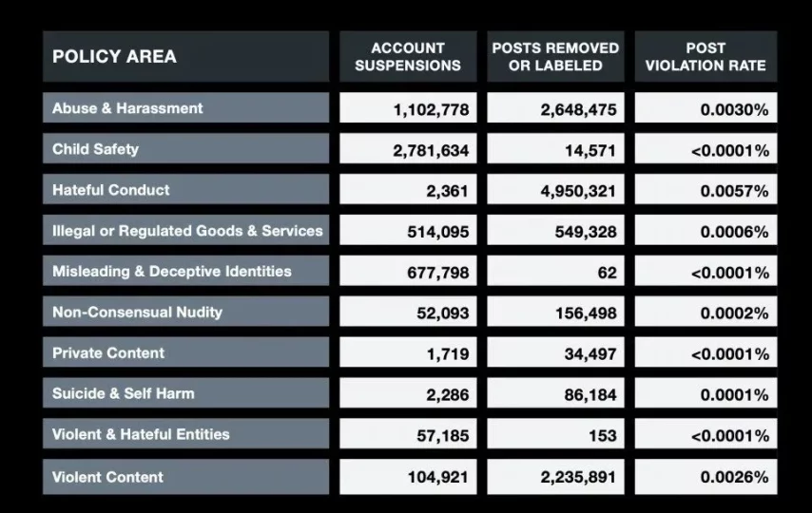Image resolution: width=812 pixels, height=513 pixels.
Task: Click the Abuse & Harassment row label
Action: (185, 108)
